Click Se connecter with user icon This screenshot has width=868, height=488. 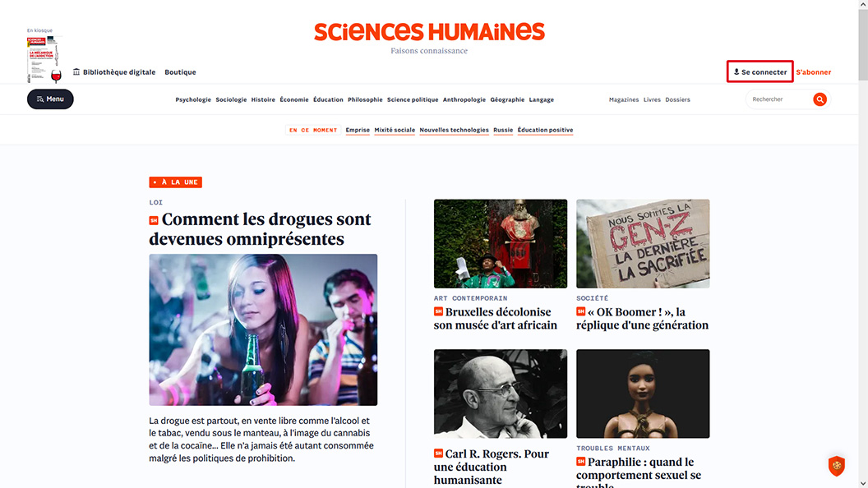[x=760, y=72]
